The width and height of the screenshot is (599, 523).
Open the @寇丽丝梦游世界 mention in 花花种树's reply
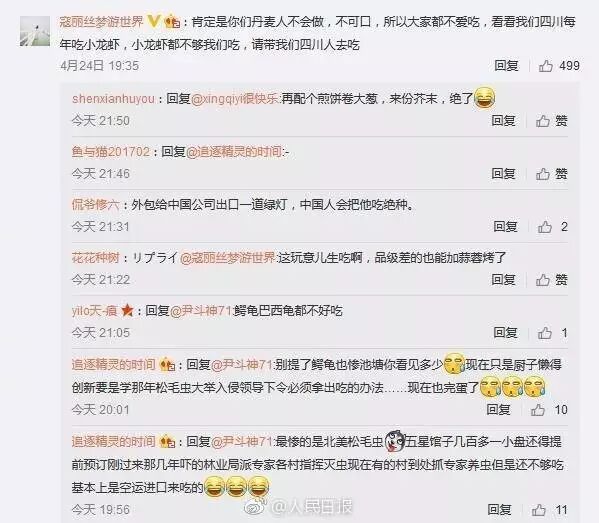(227, 258)
